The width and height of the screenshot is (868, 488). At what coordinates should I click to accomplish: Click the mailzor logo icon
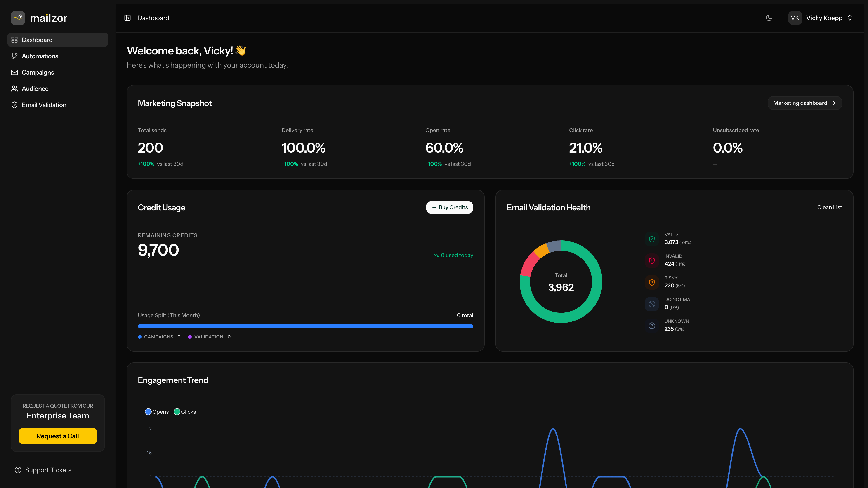18,18
